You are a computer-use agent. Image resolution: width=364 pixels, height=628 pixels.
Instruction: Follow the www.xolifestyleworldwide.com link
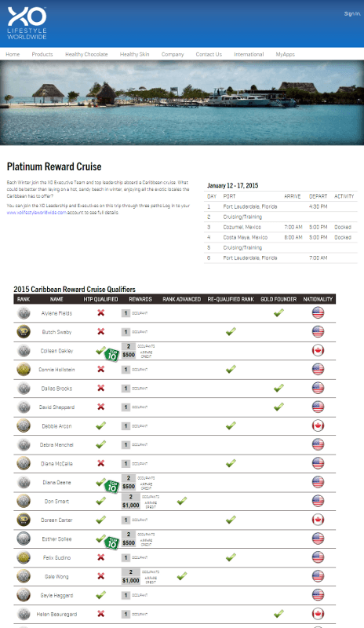36,213
